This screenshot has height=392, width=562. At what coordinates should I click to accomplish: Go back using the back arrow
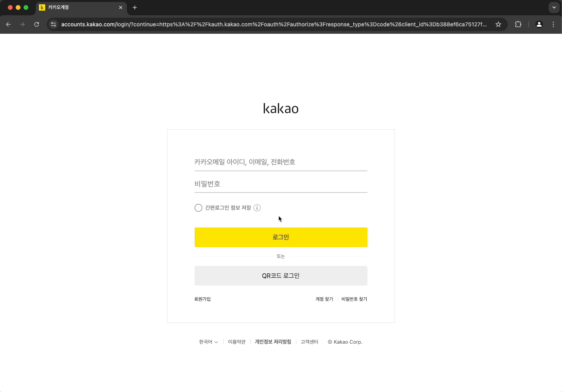(8, 24)
